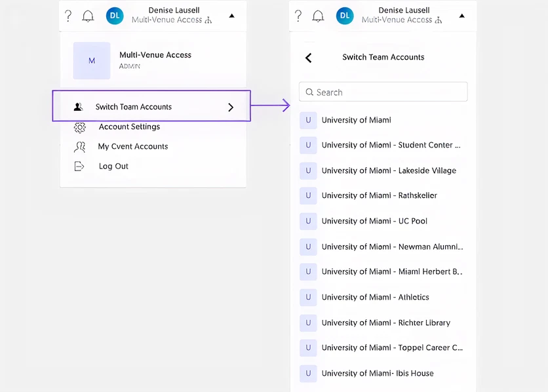Click DL avatar in right panel header
The height and width of the screenshot is (392, 548).
pyautogui.click(x=345, y=16)
